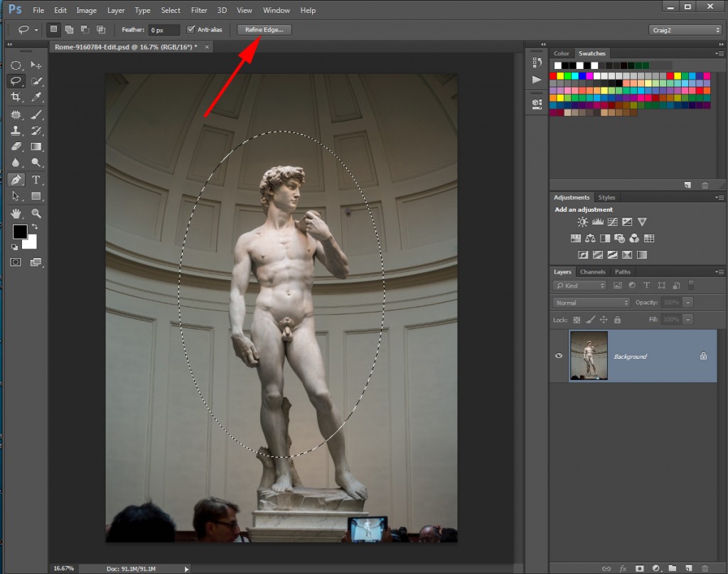Add a Vibrance adjustment
The height and width of the screenshot is (574, 728).
pos(642,222)
